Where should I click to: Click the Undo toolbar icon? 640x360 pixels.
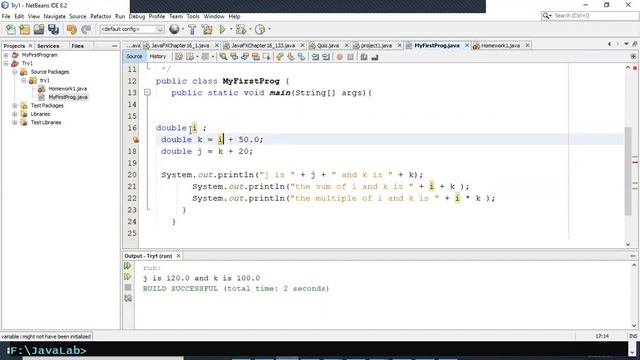(72, 29)
